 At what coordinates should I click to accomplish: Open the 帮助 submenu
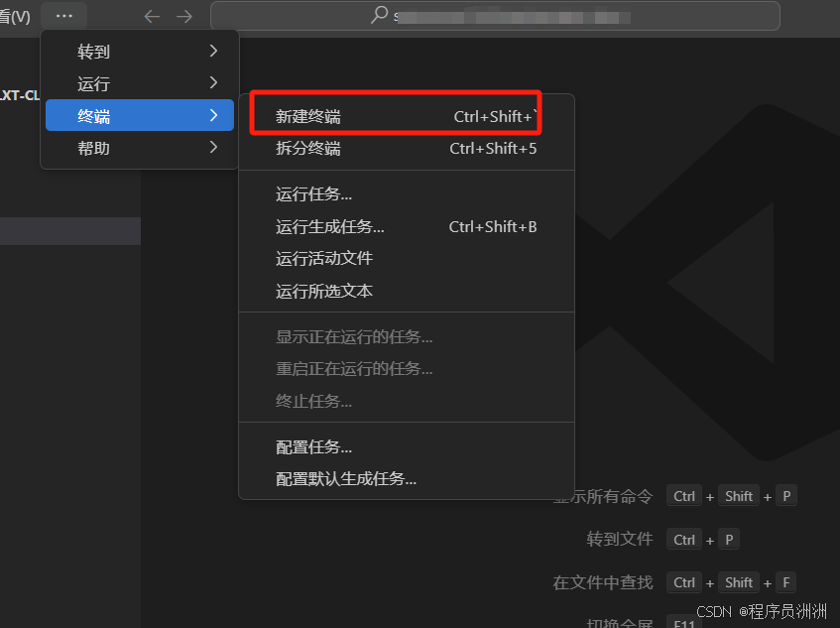tap(139, 148)
